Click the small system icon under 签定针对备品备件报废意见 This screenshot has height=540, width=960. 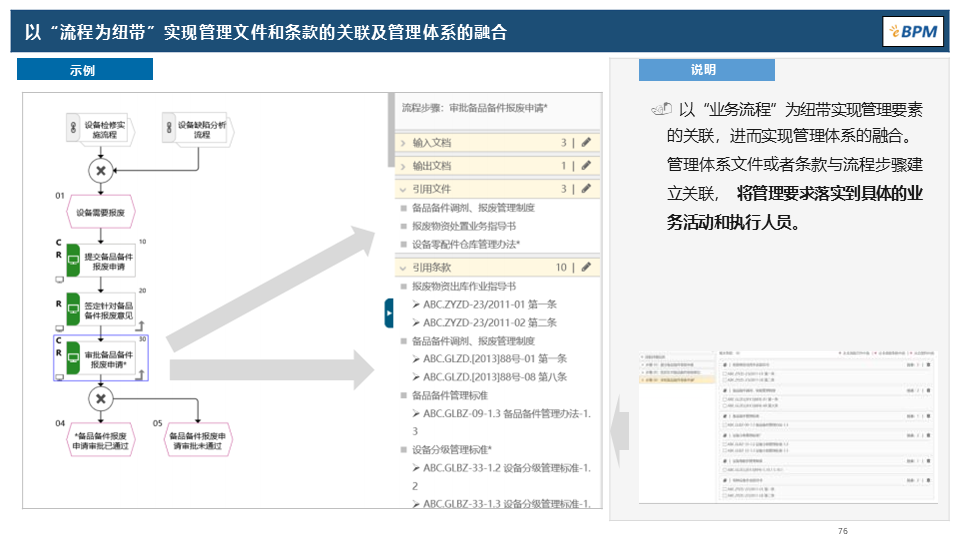59,328
